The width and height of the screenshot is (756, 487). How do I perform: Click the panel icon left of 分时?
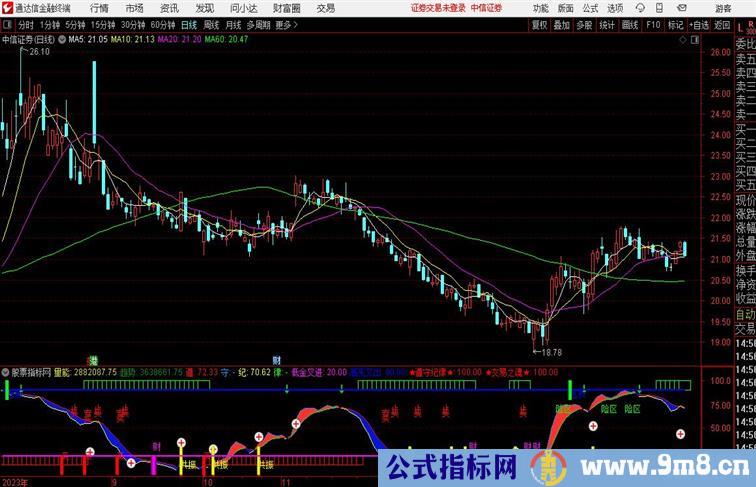pos(8,24)
